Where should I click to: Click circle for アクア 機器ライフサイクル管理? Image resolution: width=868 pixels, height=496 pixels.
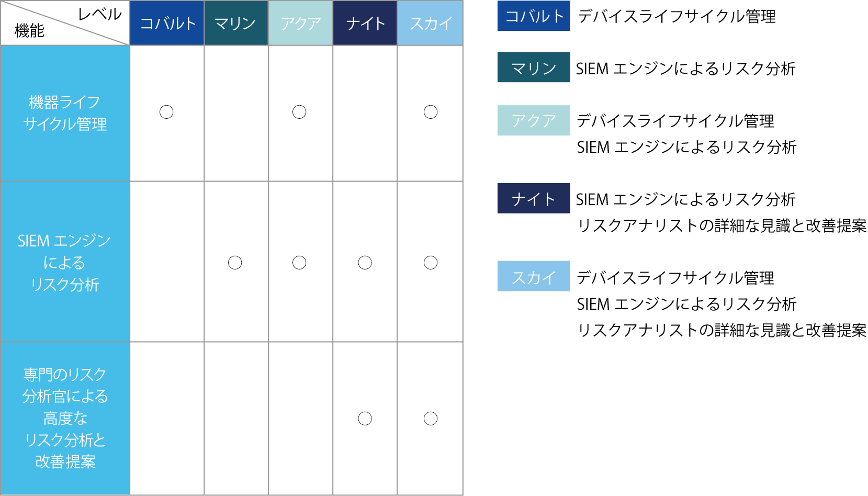(299, 112)
